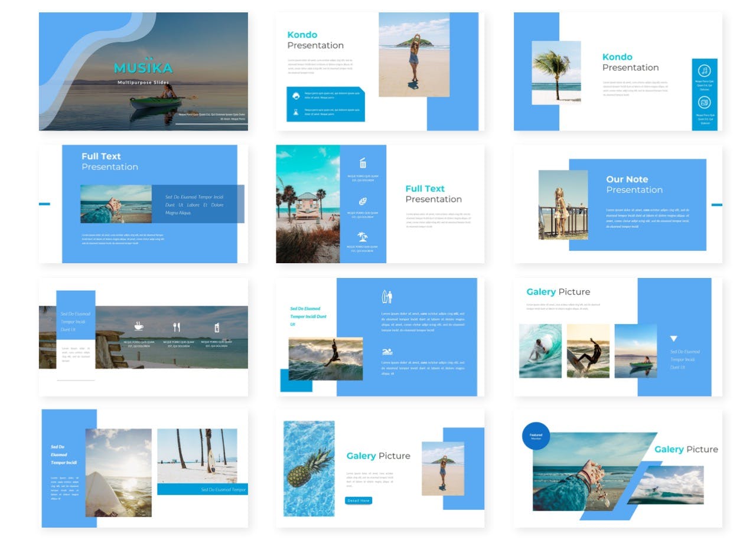Select the leaf icon on blue column
The height and width of the screenshot is (540, 756).
click(363, 201)
